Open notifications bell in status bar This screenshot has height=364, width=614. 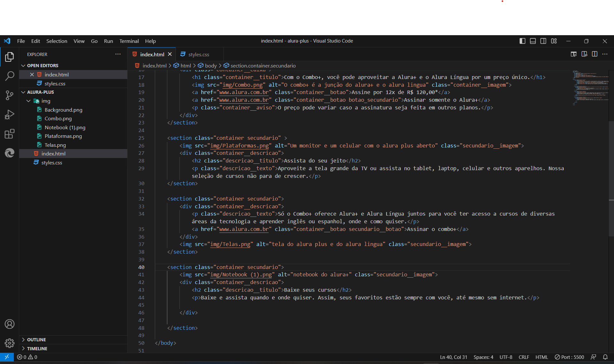coord(605,357)
